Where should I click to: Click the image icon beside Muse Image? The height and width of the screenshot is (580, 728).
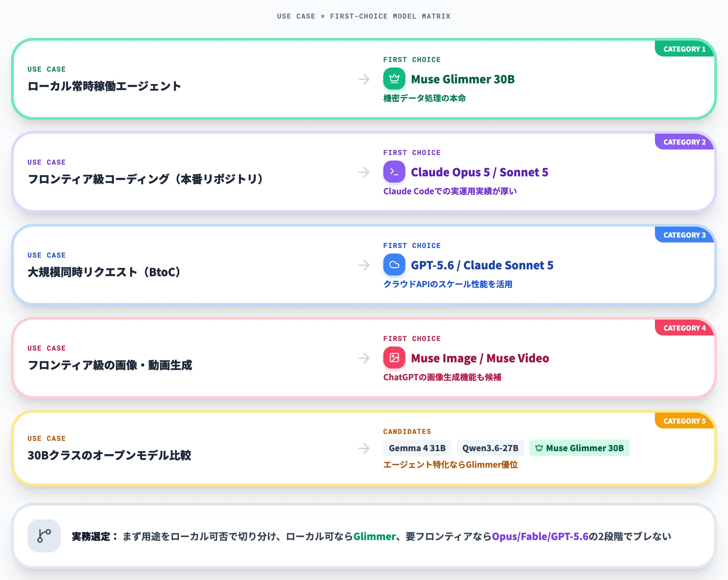[x=394, y=358]
